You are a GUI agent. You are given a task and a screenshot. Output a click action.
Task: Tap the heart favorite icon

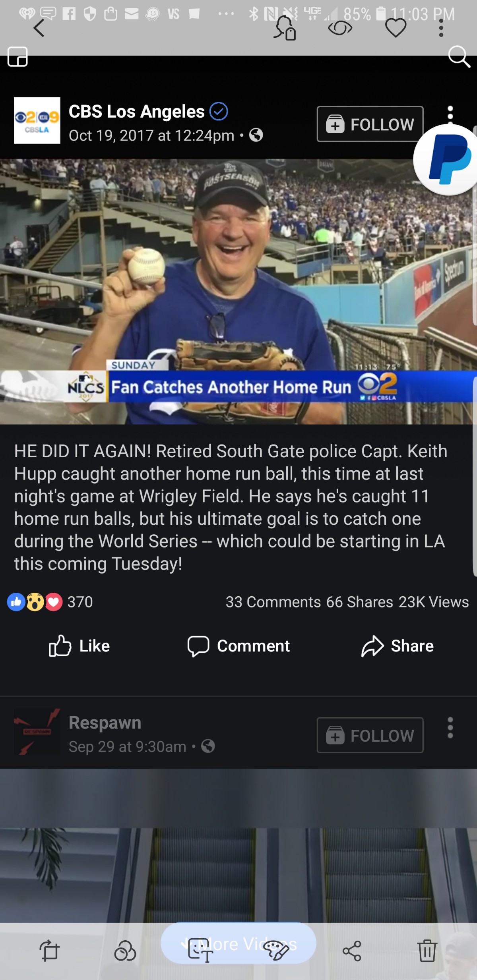(396, 28)
